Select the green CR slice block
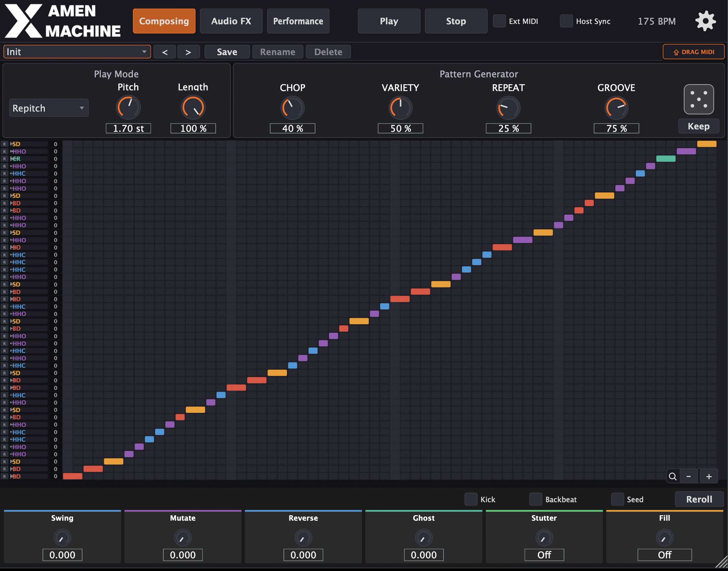The image size is (728, 571). 666,159
